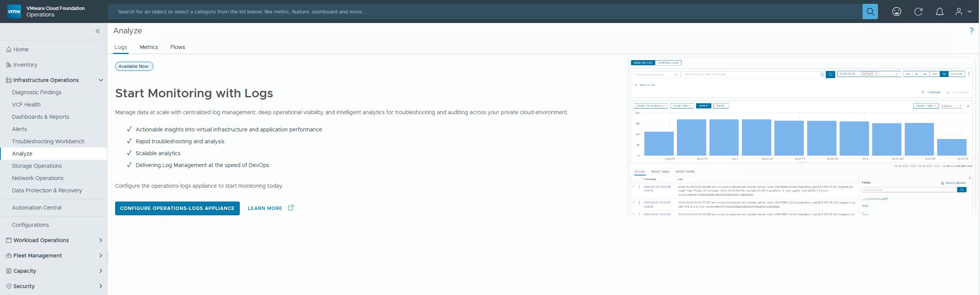Screen dimensions: 980x295
Task: Expand the Security section
Action: (101, 286)
